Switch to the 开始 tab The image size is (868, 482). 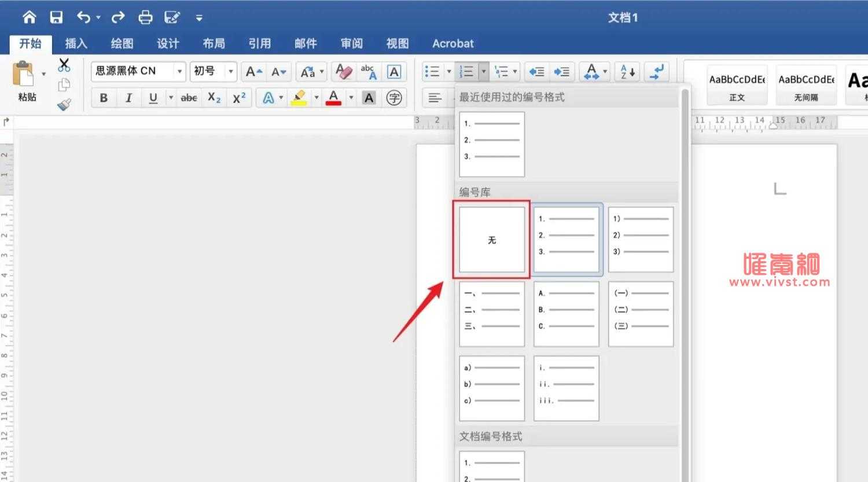click(x=30, y=43)
